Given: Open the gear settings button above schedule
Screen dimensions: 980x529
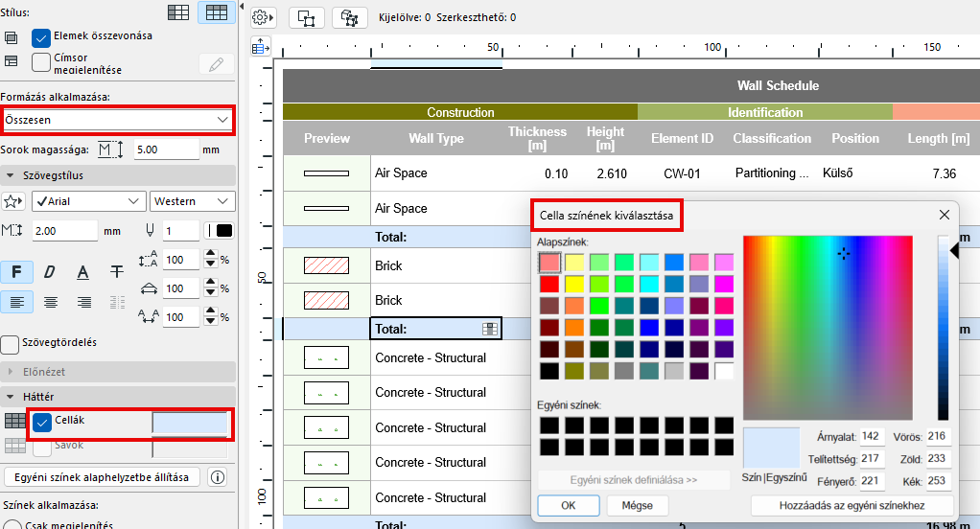Looking at the screenshot, I should coord(262,17).
